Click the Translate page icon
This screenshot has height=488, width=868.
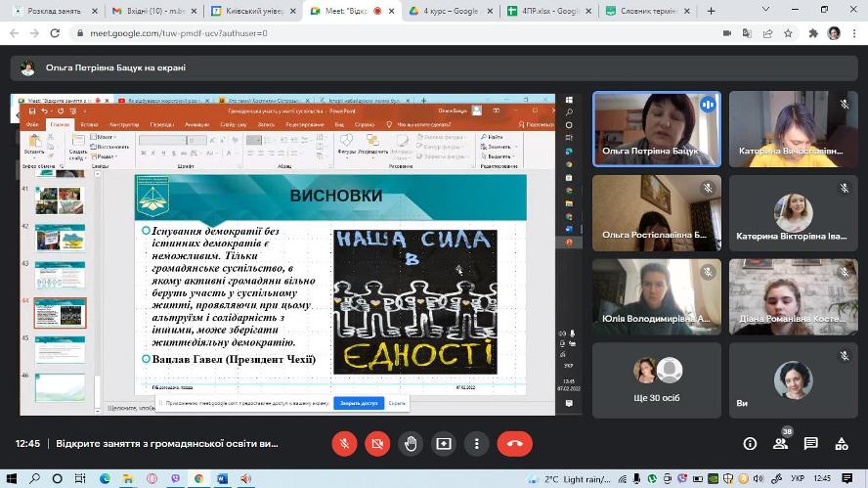pyautogui.click(x=747, y=33)
